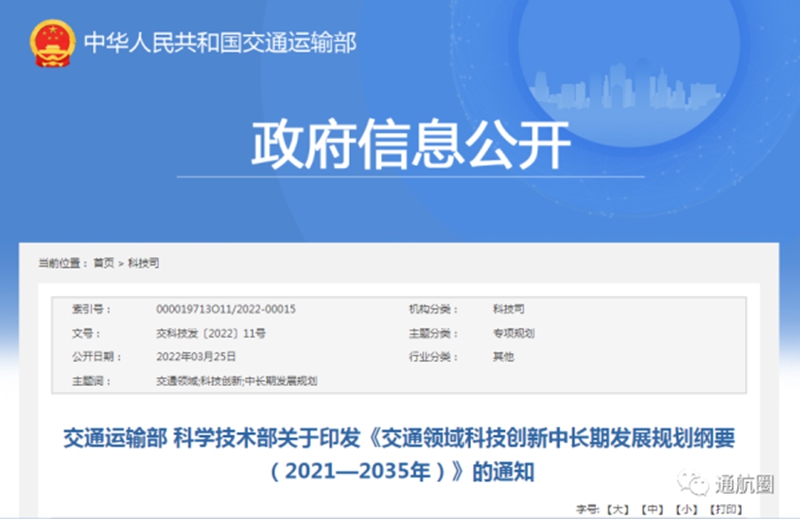
Task: Set font size to 大
Action: coord(619,510)
